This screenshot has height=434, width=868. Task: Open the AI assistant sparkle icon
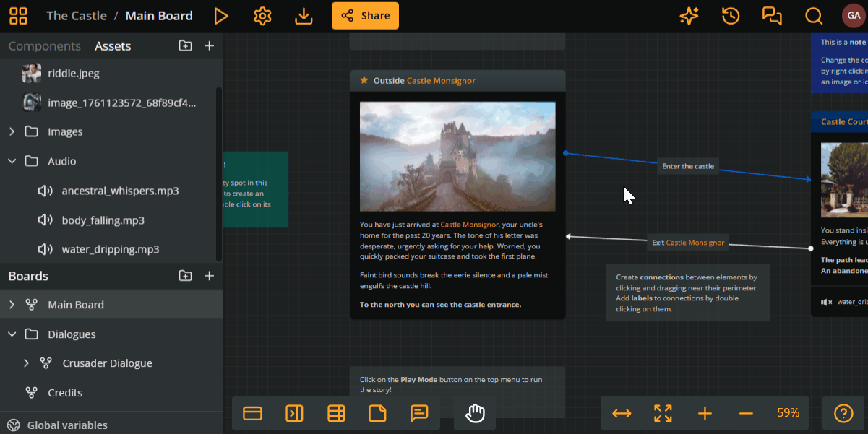[689, 15]
